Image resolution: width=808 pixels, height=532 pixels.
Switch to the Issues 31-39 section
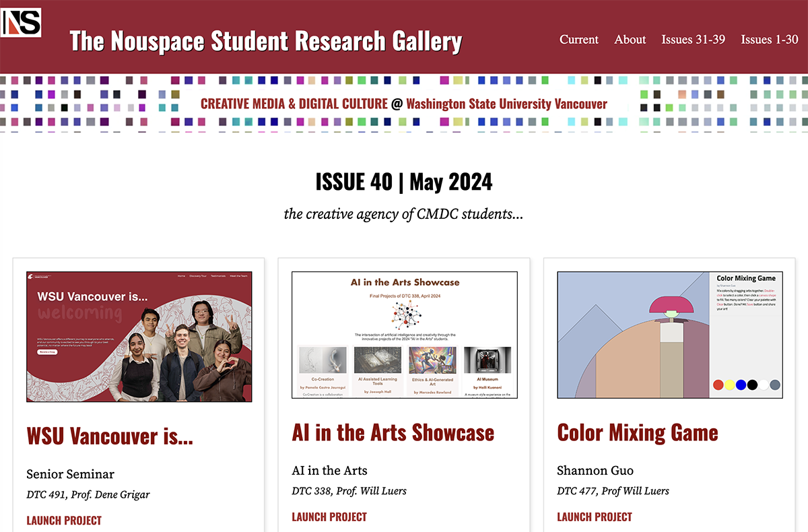(694, 40)
